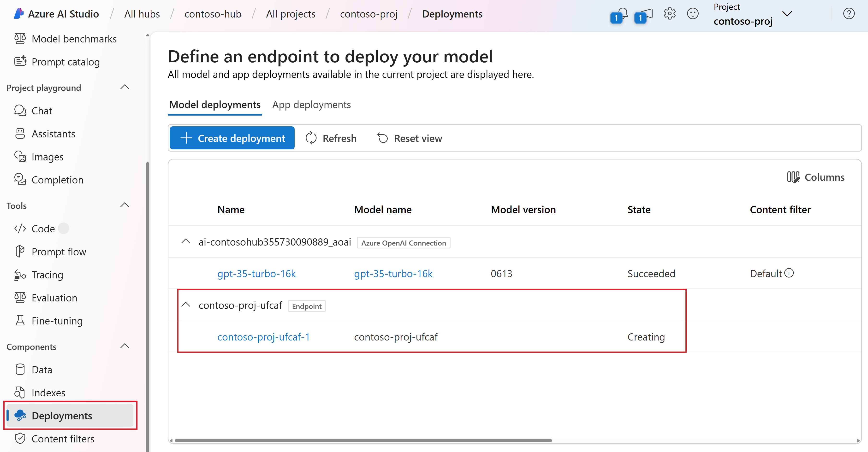Image resolution: width=868 pixels, height=452 pixels.
Task: Collapse the Components section
Action: 125,346
